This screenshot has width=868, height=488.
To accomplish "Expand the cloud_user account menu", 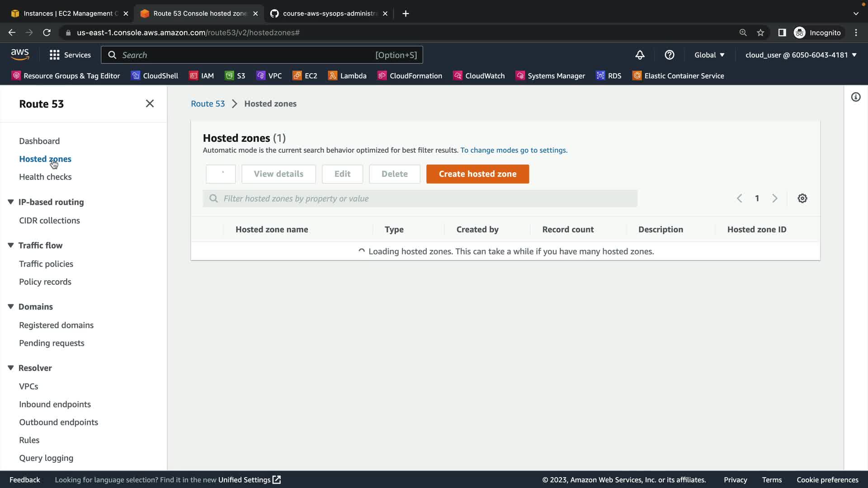I will point(801,55).
